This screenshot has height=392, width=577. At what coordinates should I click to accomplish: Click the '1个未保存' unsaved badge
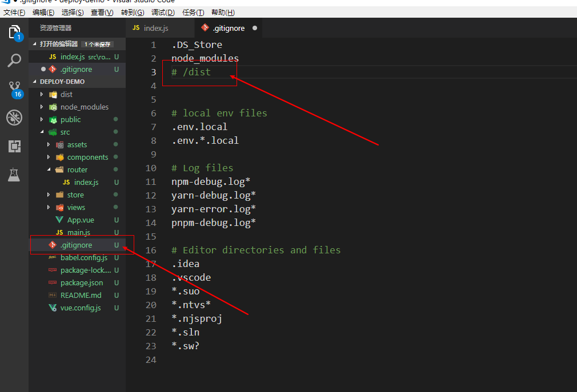pyautogui.click(x=97, y=44)
